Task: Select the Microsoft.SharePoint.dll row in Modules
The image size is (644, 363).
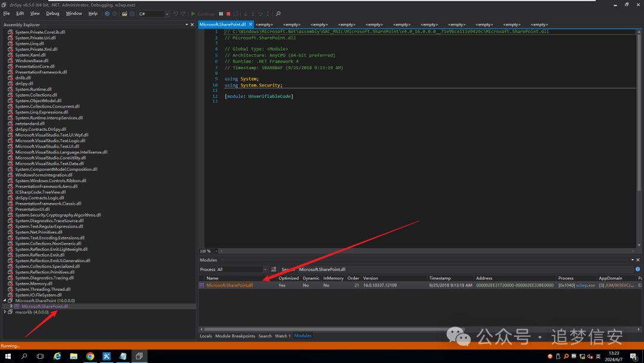Action: (421, 285)
